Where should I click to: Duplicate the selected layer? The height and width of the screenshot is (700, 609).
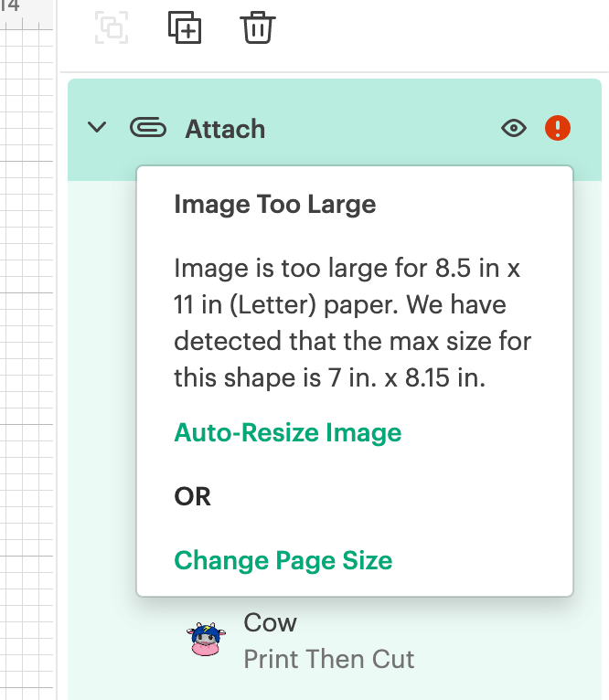point(185,27)
